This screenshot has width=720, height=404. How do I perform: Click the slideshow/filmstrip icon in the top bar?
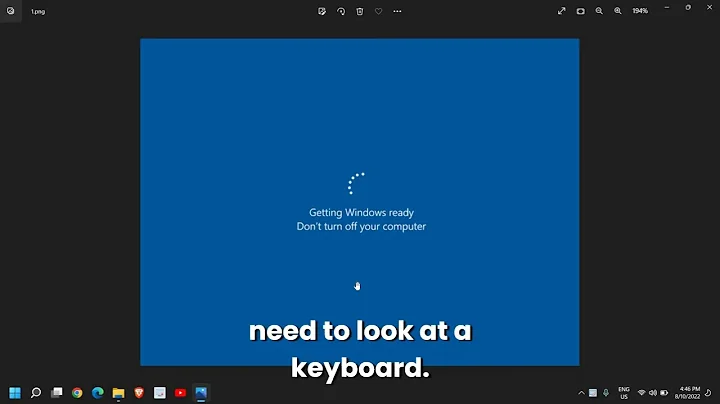click(580, 11)
